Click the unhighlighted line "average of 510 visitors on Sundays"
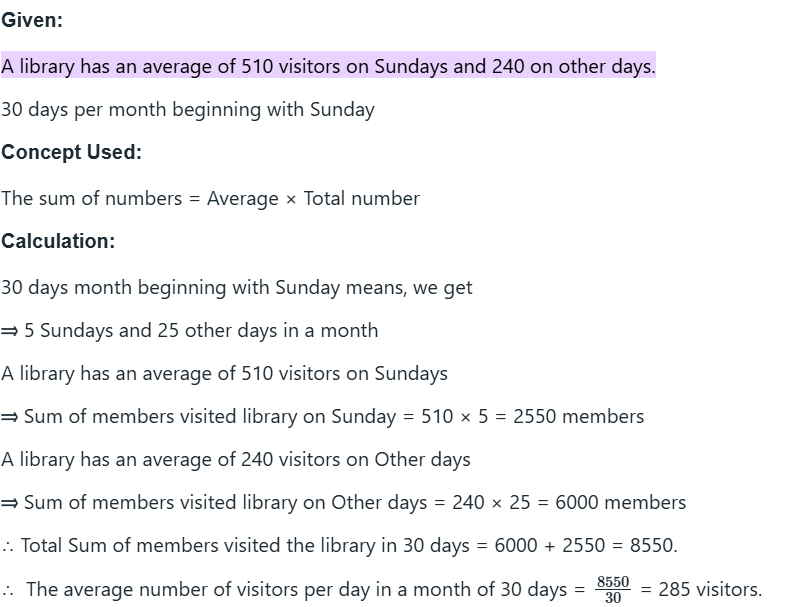The height and width of the screenshot is (607, 785). point(224,374)
